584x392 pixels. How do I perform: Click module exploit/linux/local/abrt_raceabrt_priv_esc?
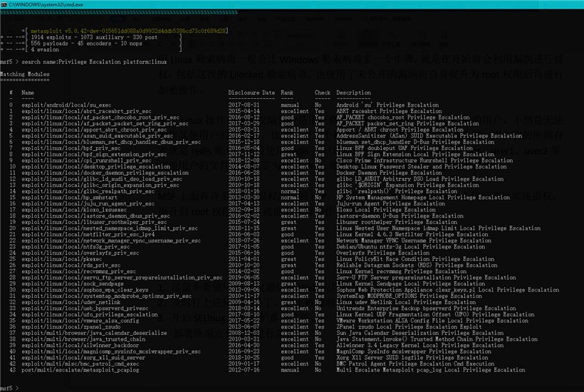coord(85,111)
